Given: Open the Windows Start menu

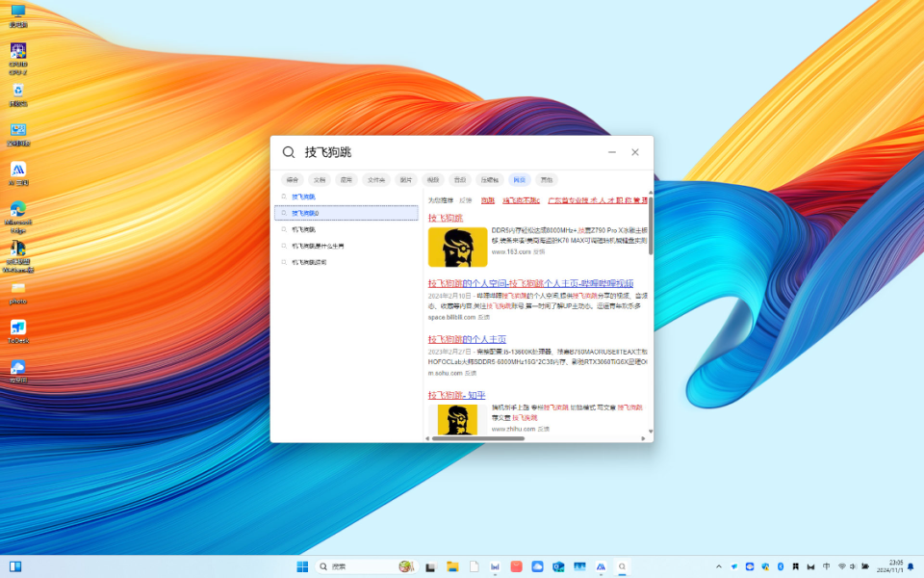Looking at the screenshot, I should click(302, 566).
